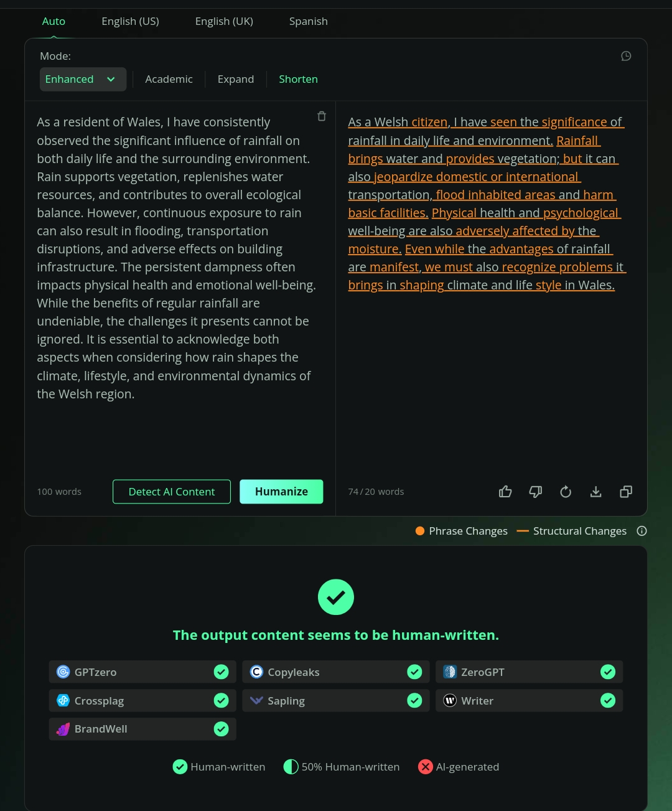Give thumbs up to the output

click(x=505, y=492)
